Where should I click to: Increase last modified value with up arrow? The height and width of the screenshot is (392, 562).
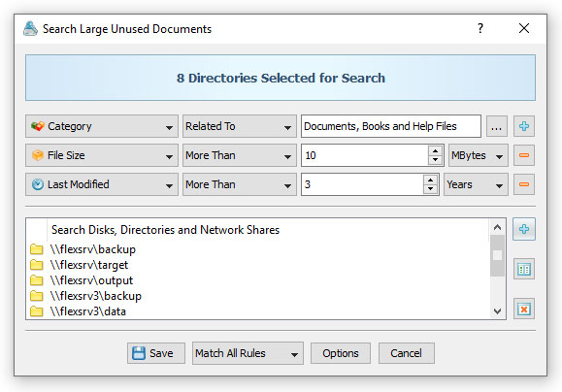[430, 180]
